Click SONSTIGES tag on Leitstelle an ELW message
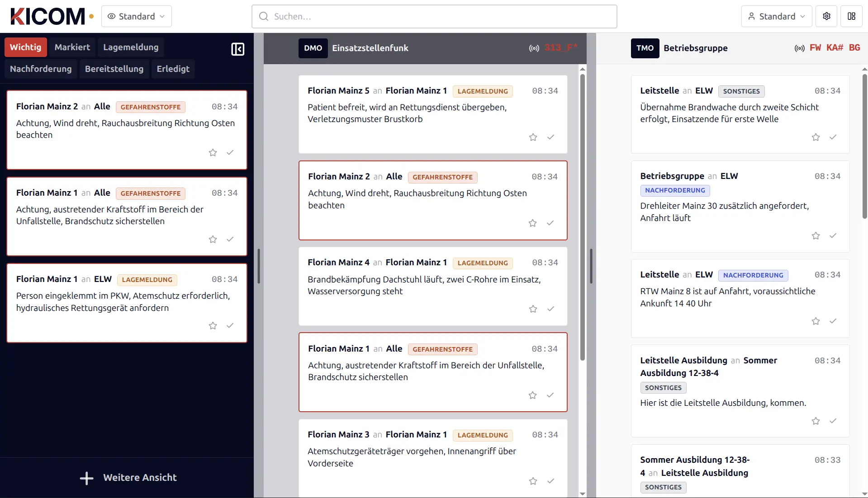Screen dimensions: 868x498 coord(741,91)
